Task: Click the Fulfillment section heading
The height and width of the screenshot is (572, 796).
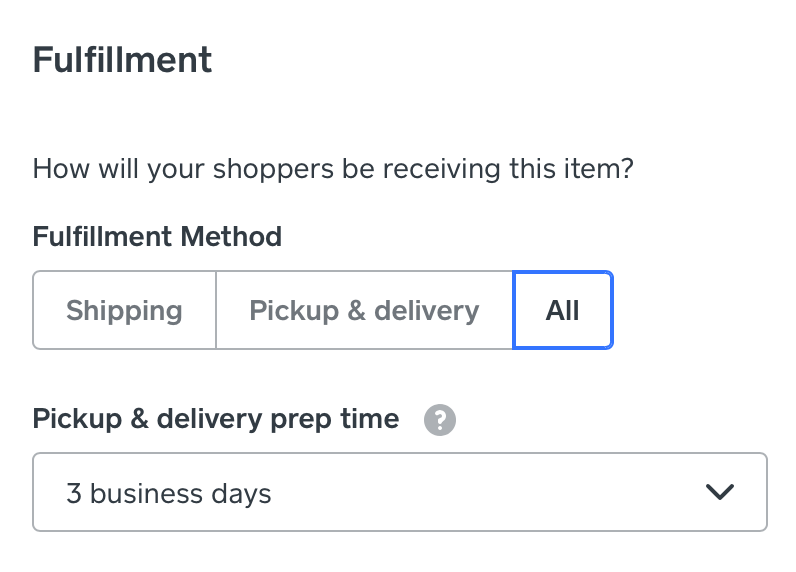Action: (x=122, y=60)
